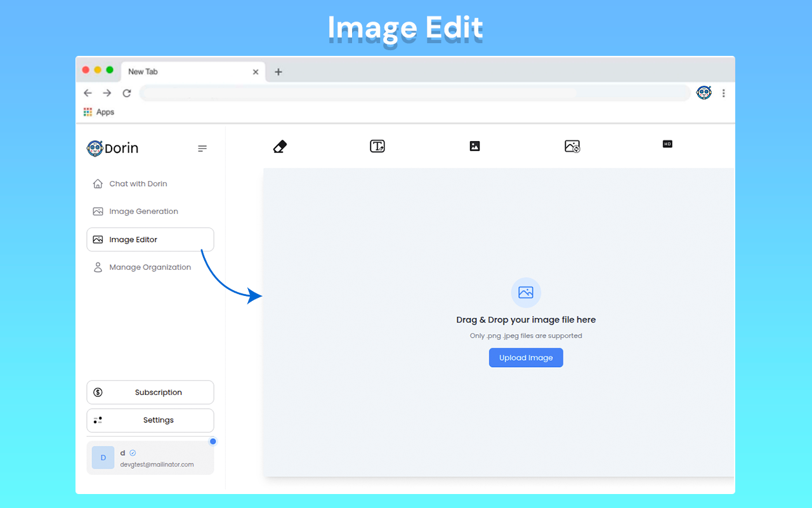Viewport: 812px width, 508px height.
Task: Select the eraser tool icon
Action: pos(280,147)
